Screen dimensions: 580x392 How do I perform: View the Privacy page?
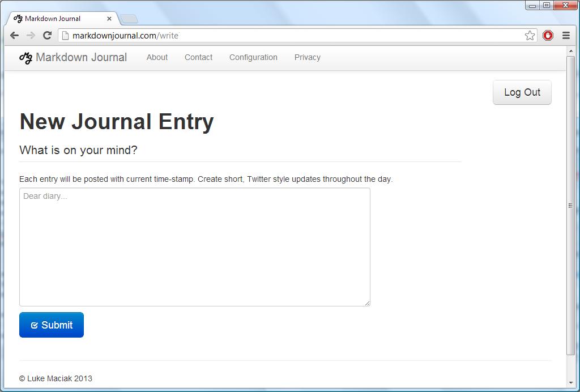pos(307,57)
